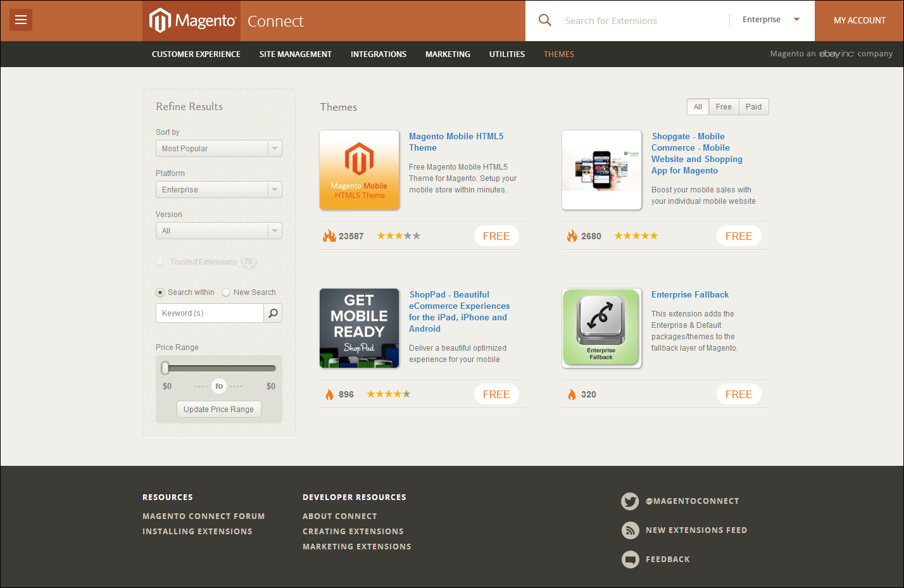Click FREE button for Magento Mobile HTML5 Theme
This screenshot has height=588, width=904.
496,236
